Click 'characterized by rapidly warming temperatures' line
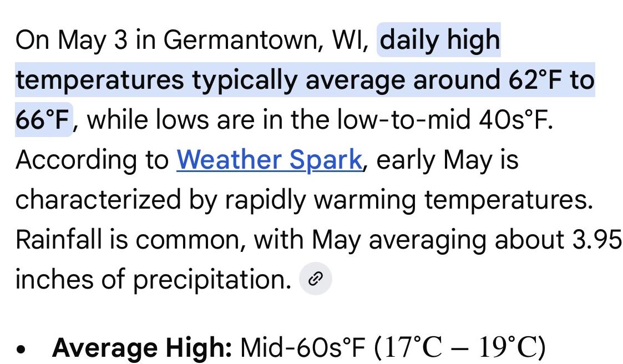The height and width of the screenshot is (364, 623). coord(304,200)
